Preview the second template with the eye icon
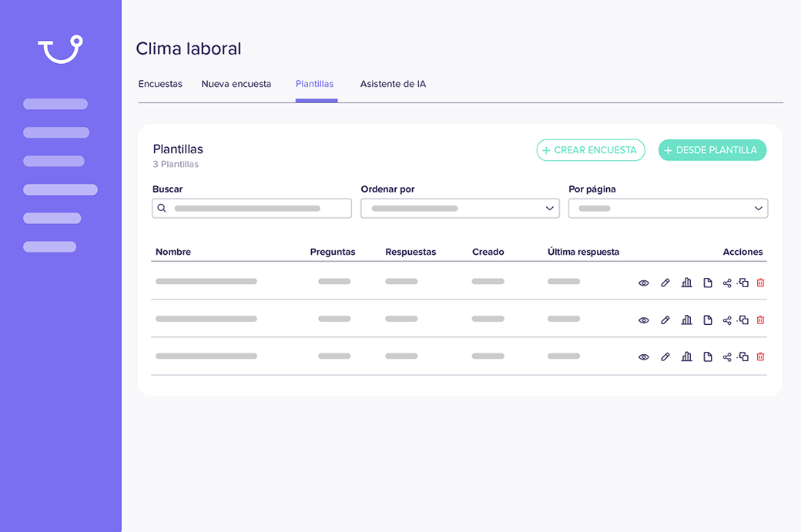 [x=644, y=320]
